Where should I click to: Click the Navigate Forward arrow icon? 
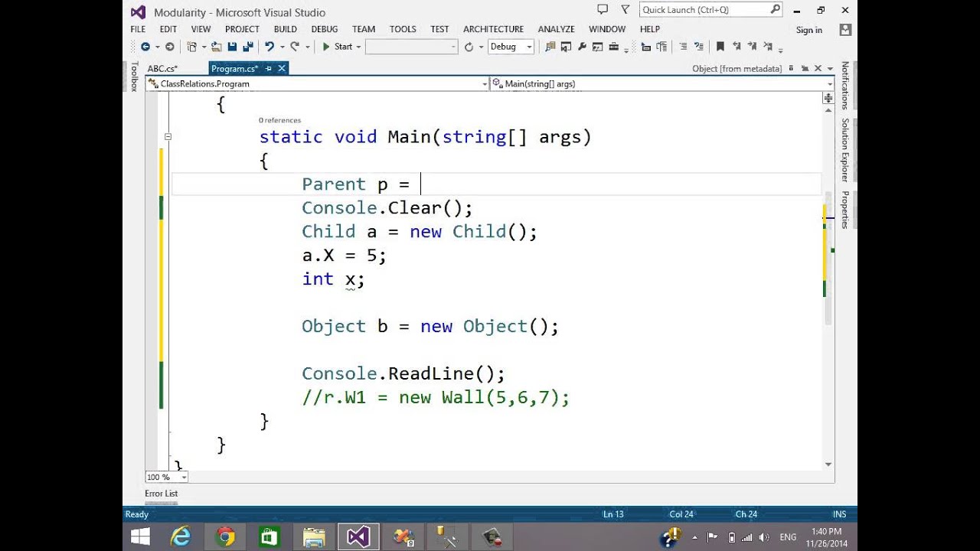click(169, 47)
